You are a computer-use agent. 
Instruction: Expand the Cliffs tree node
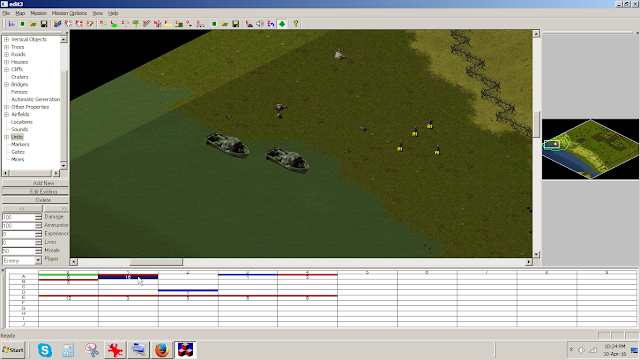(x=7, y=69)
